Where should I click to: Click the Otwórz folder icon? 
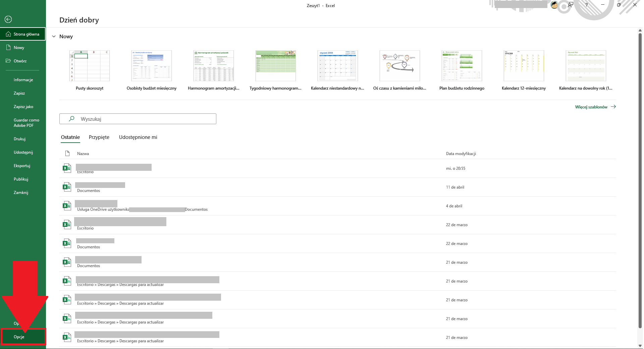pos(8,61)
